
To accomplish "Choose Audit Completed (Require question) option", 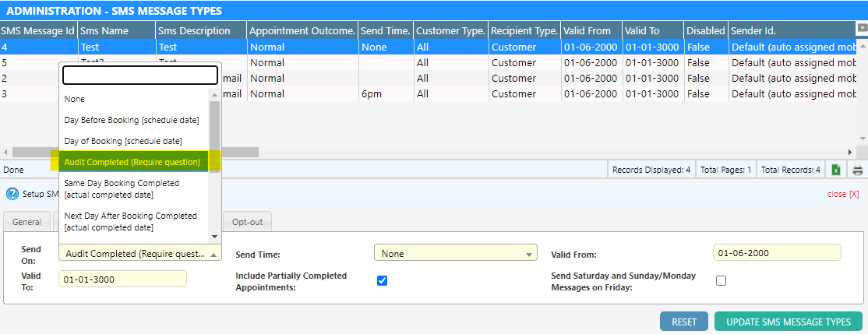I will coord(132,162).
